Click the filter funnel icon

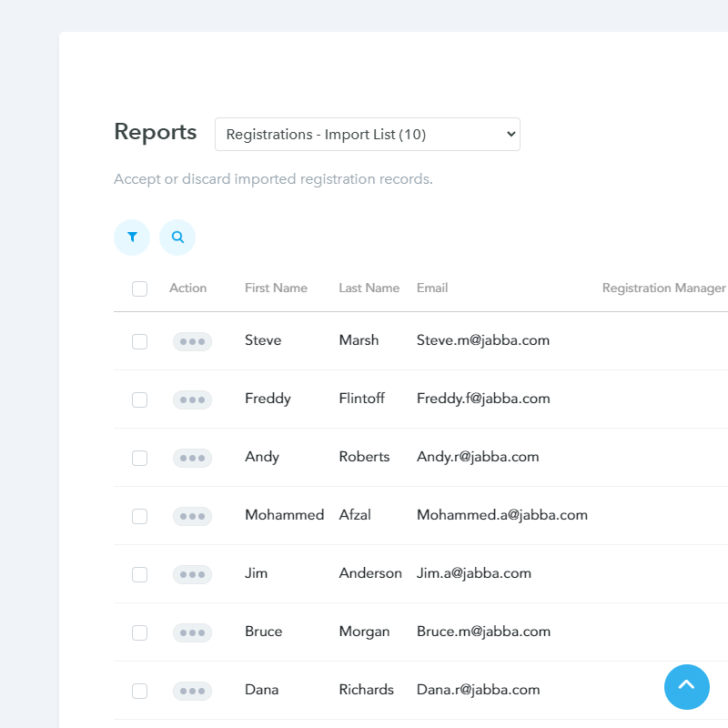click(132, 238)
